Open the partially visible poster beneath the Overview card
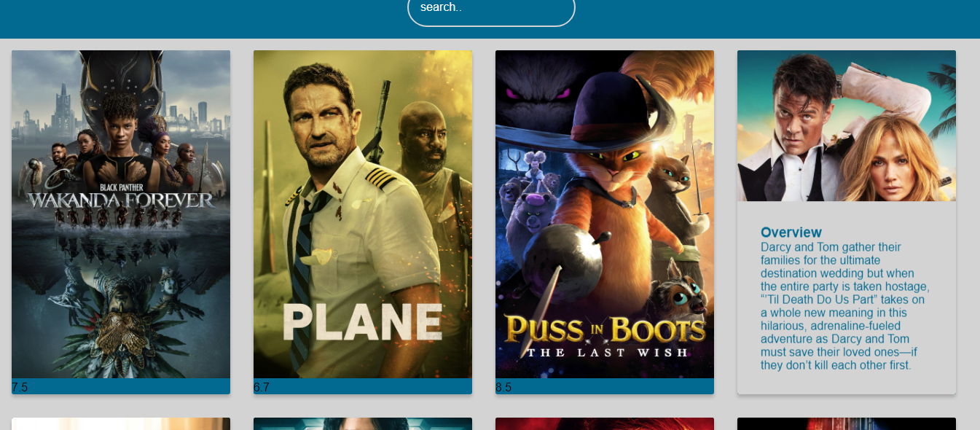The height and width of the screenshot is (430, 980). click(x=847, y=424)
